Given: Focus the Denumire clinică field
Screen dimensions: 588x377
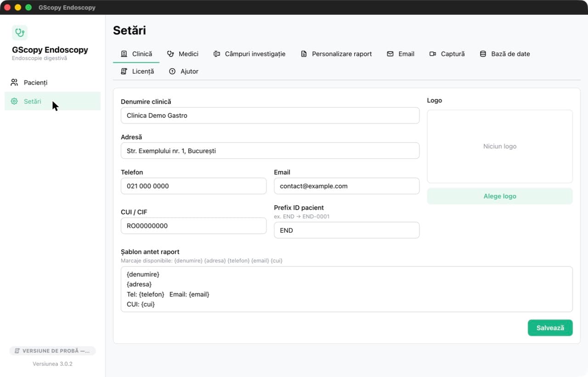Looking at the screenshot, I should (270, 115).
